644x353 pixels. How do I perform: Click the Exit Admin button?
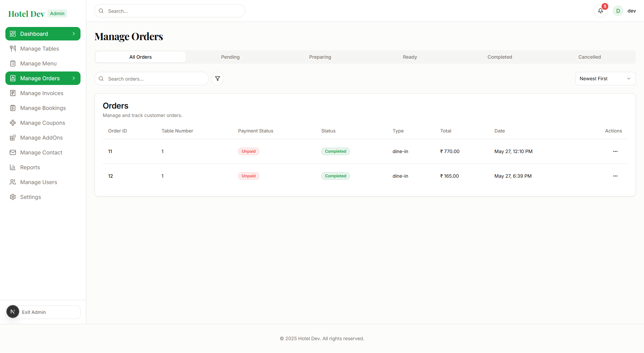tap(43, 312)
